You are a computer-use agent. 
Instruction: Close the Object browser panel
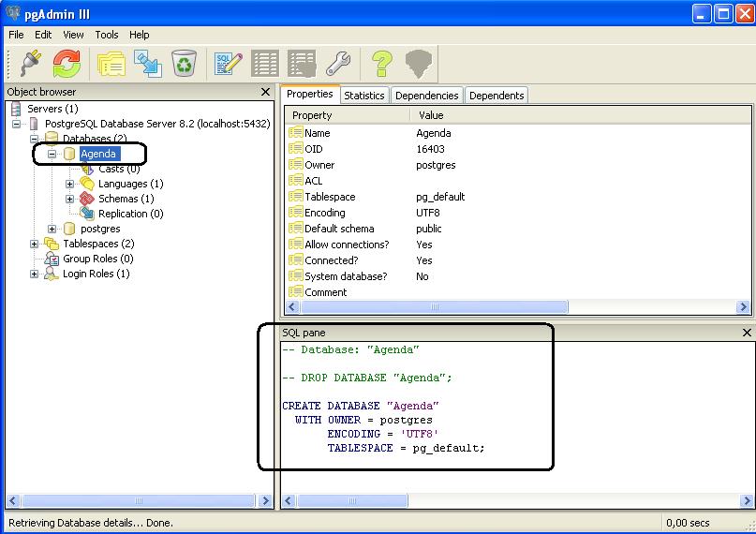(x=265, y=92)
